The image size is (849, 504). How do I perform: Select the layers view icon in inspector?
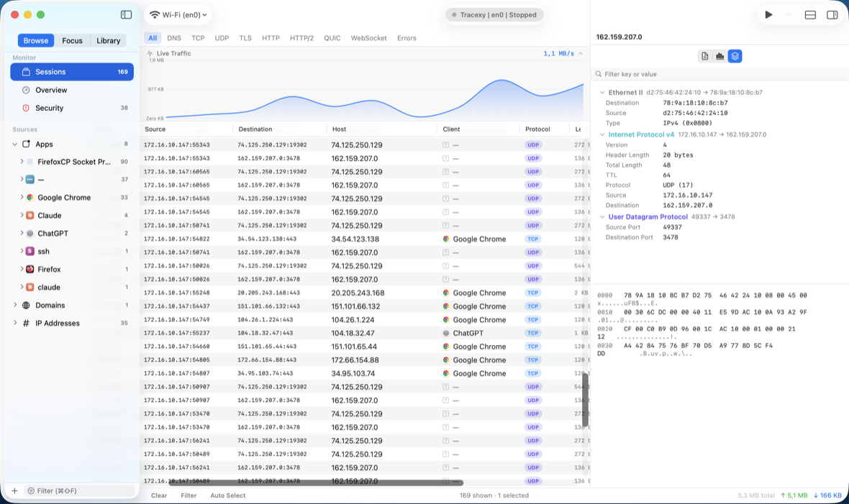(735, 56)
